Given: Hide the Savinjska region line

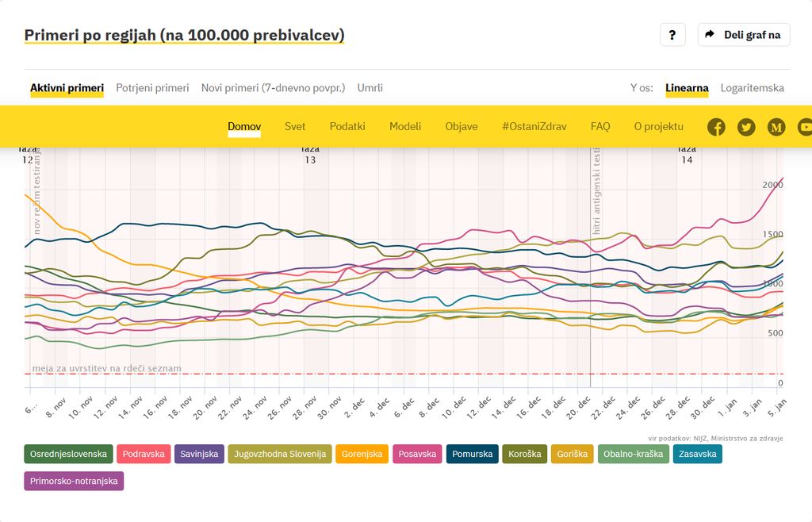Looking at the screenshot, I should pos(199,455).
